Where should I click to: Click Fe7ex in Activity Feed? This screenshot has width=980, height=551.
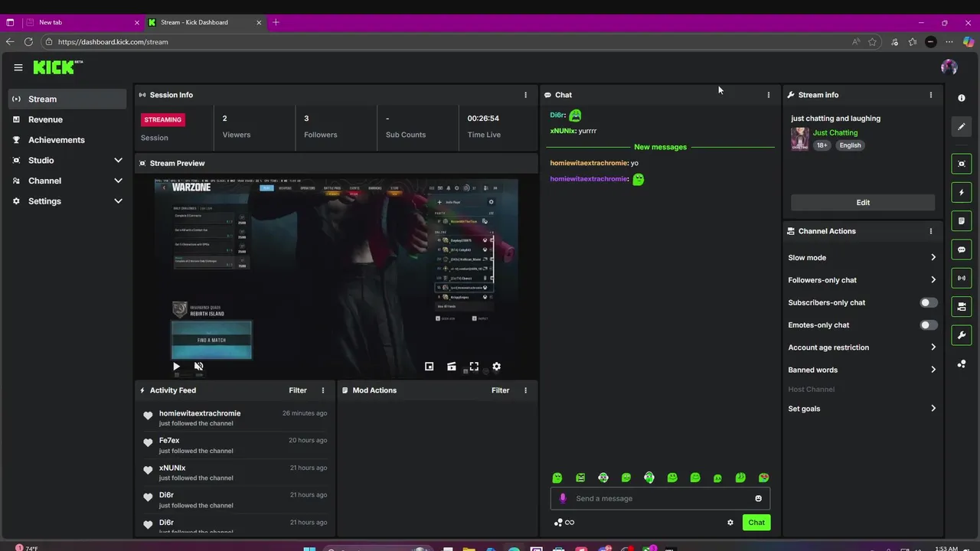click(x=169, y=441)
